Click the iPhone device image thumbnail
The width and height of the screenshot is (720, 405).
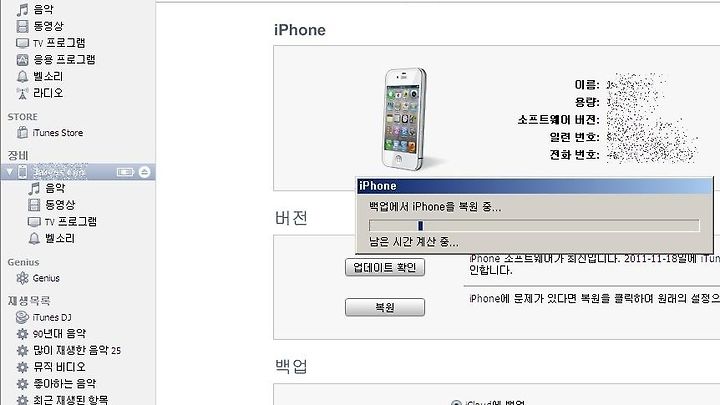point(405,119)
